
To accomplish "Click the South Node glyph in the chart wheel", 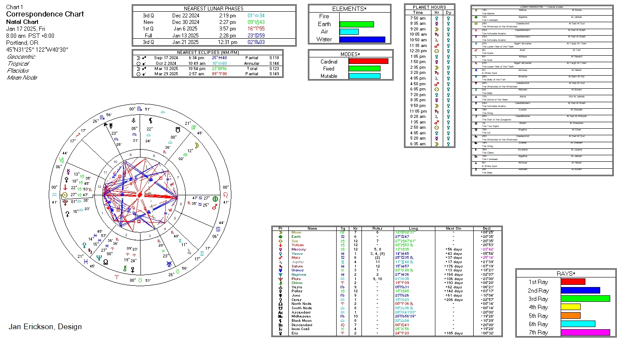I will point(177,129).
